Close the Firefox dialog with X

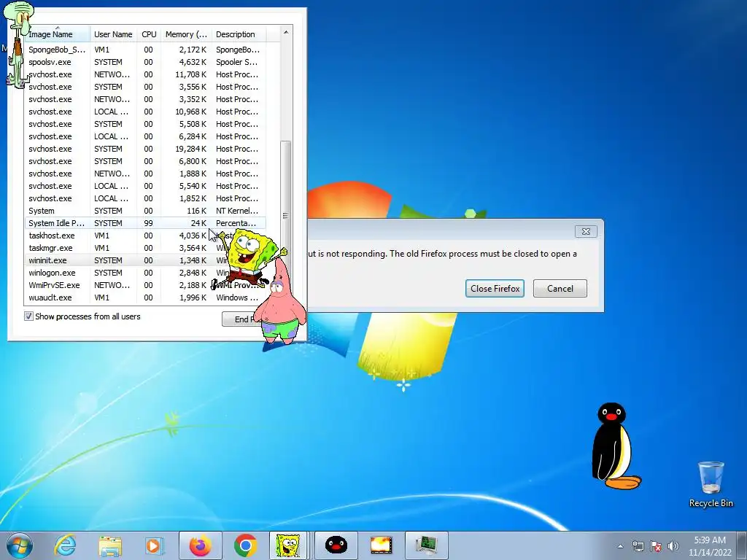click(586, 231)
